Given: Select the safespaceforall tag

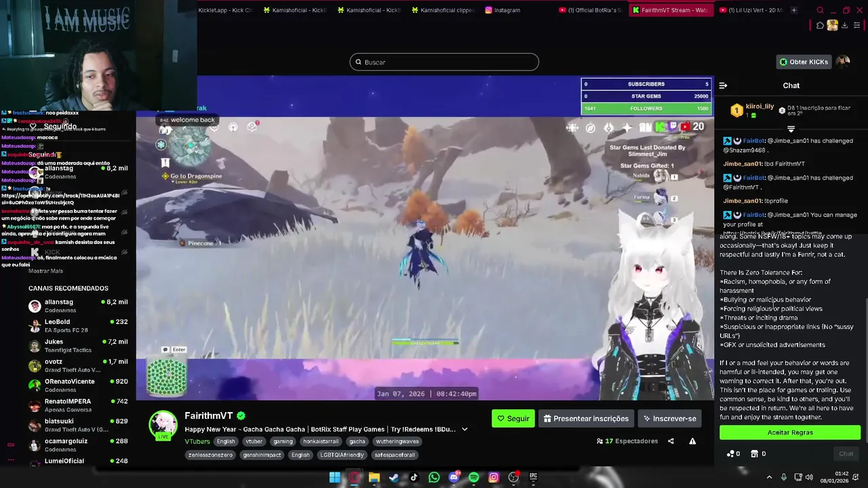Looking at the screenshot, I should [394, 455].
